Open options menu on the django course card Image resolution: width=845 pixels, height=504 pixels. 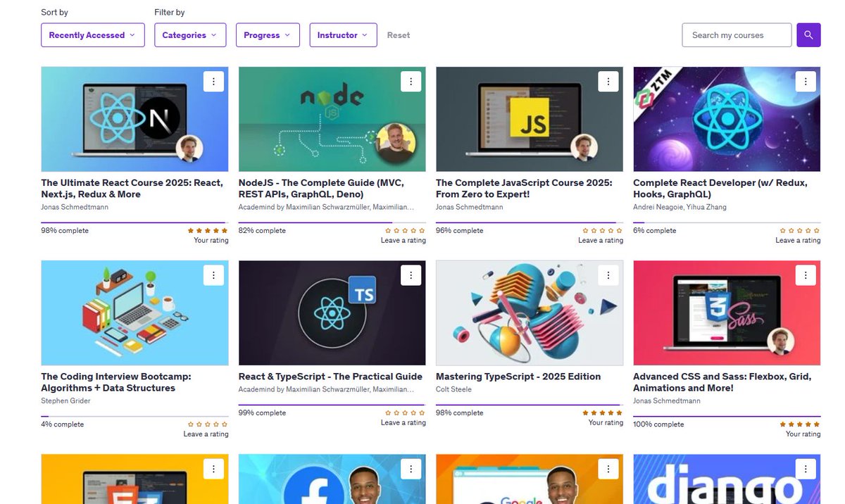[x=806, y=469]
